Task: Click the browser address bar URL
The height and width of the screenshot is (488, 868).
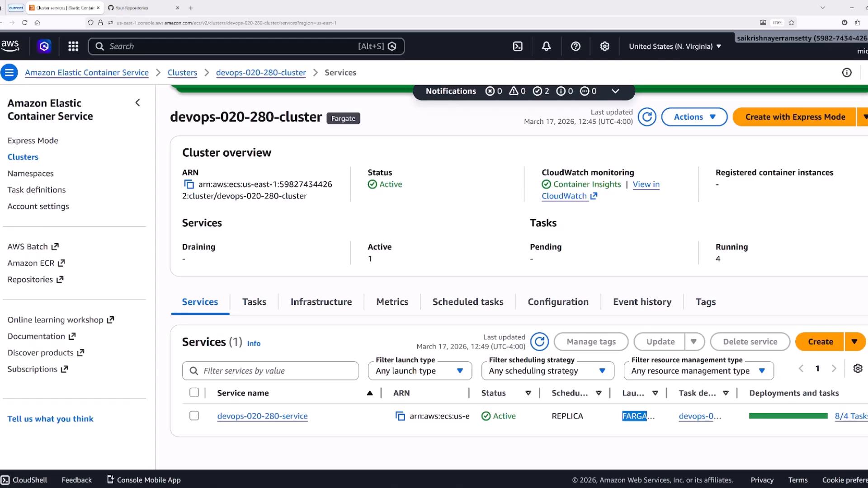Action: pos(226,23)
